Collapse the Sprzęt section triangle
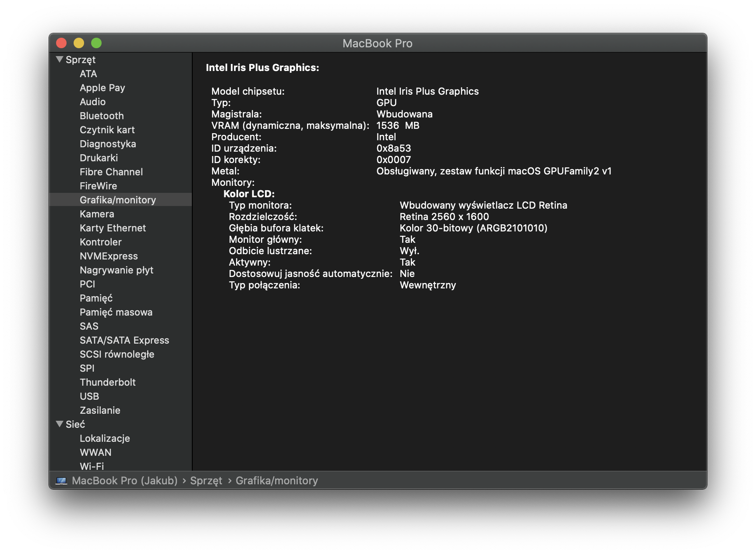 pos(60,59)
